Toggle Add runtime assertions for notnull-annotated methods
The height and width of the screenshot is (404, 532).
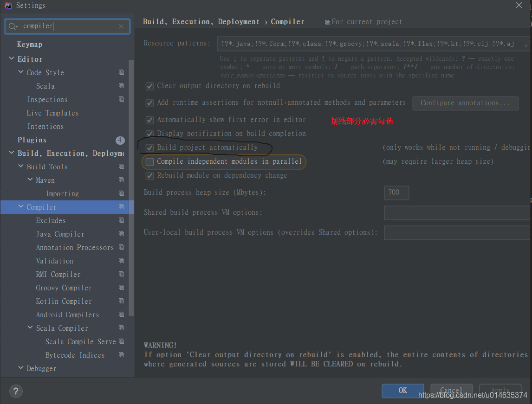[149, 103]
